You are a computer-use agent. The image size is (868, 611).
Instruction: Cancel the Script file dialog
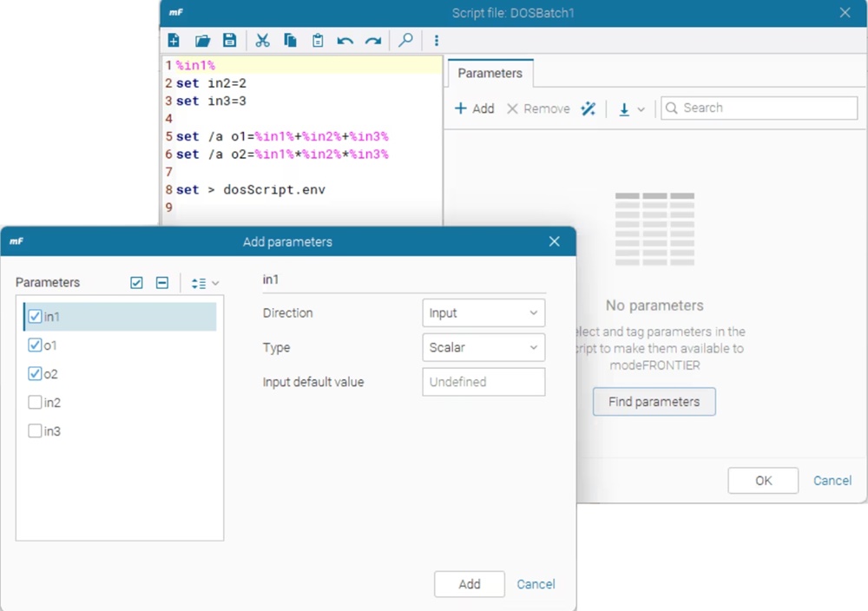(x=832, y=481)
